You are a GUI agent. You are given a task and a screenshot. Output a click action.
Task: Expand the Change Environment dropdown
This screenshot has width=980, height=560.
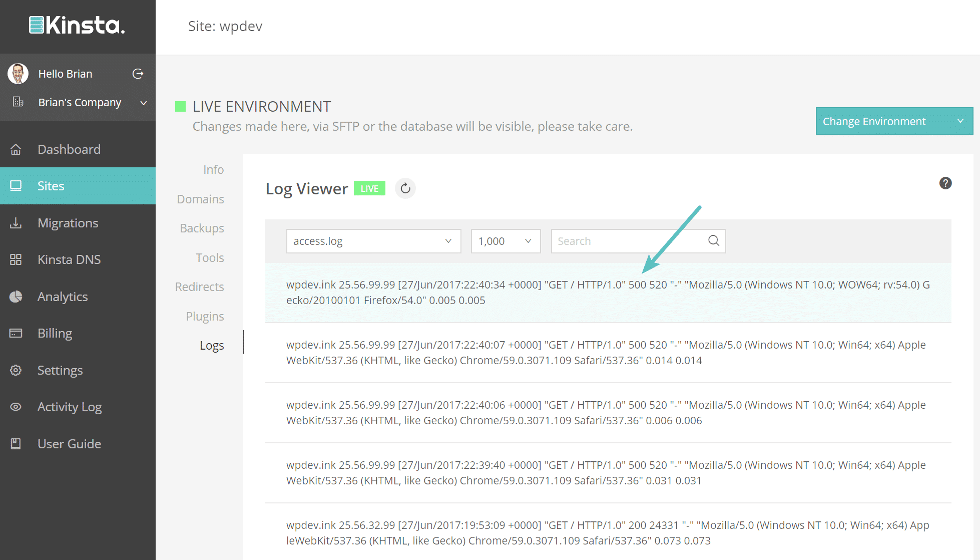(x=894, y=121)
